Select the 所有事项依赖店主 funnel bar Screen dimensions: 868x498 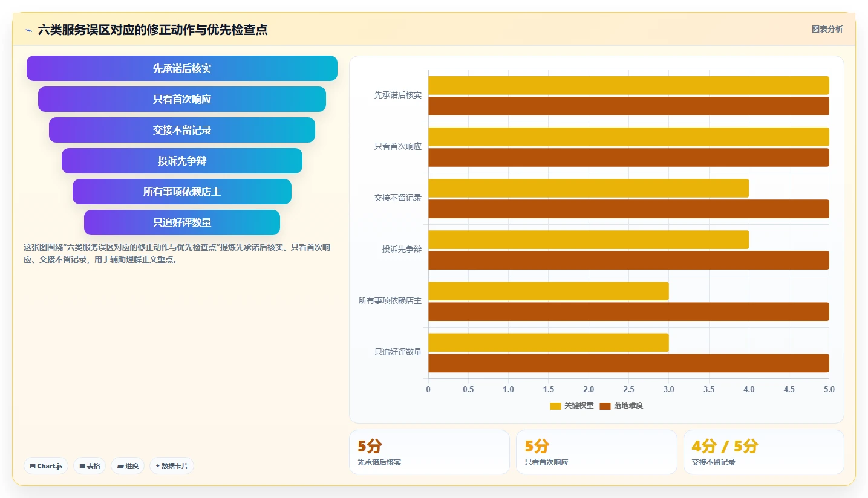182,192
